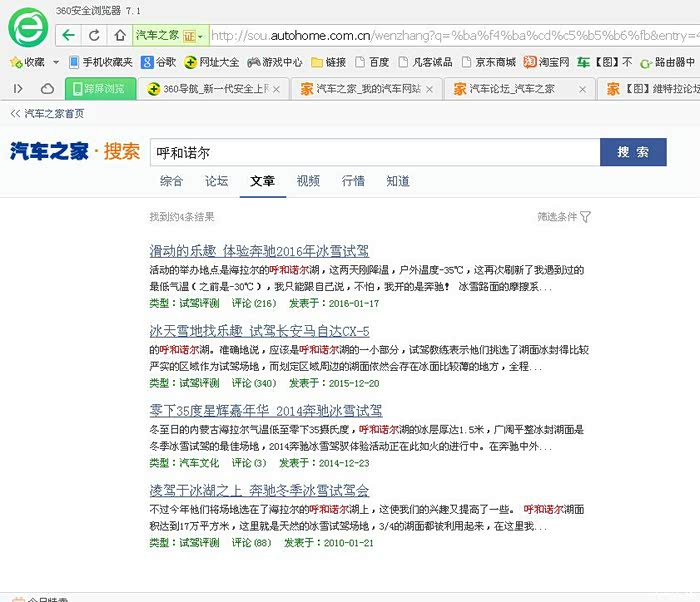
Task: Click the blue 搜索 search button
Action: [632, 152]
